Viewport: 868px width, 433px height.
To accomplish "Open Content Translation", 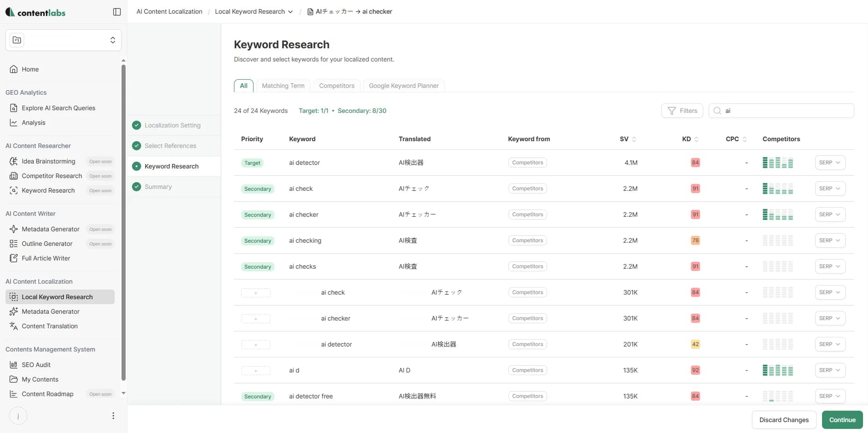I will pyautogui.click(x=50, y=326).
